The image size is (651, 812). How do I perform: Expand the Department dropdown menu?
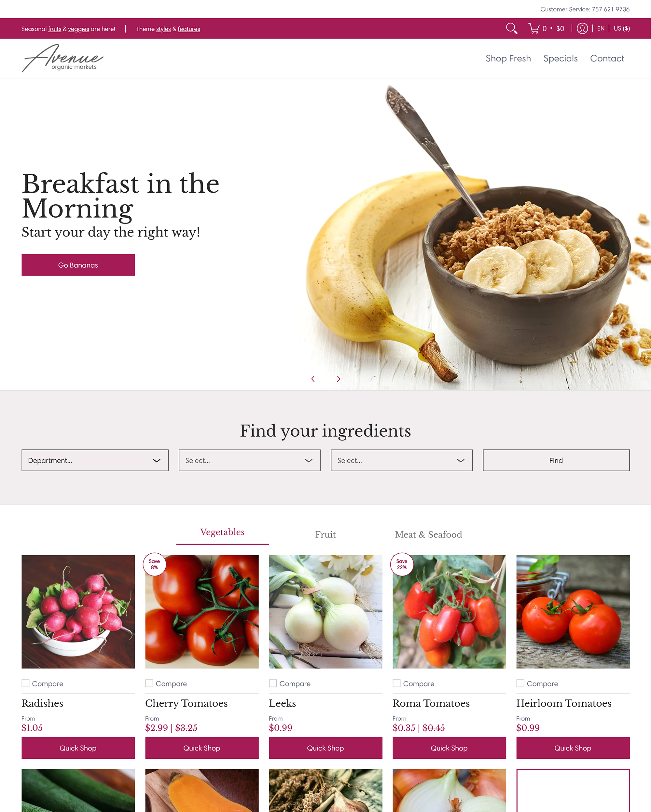click(94, 460)
